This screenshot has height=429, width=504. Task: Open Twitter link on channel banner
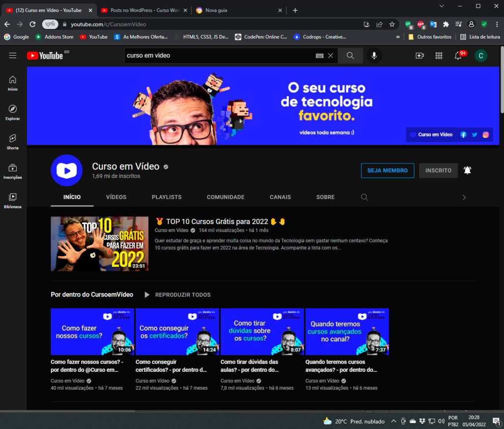(x=474, y=135)
